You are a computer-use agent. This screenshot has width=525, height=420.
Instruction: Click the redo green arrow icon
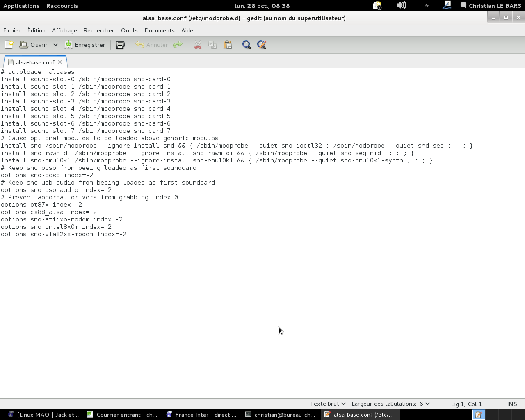178,45
